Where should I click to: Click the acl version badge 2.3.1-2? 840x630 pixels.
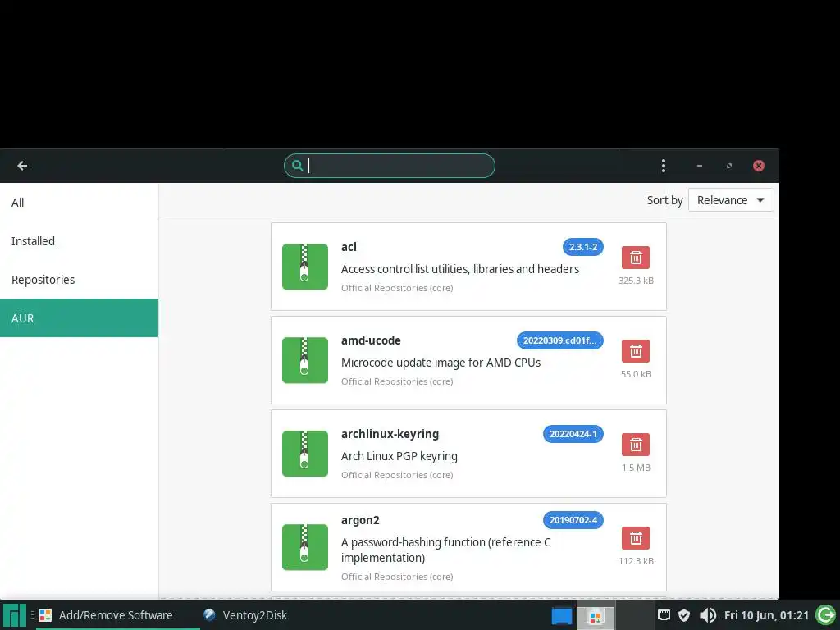583,247
